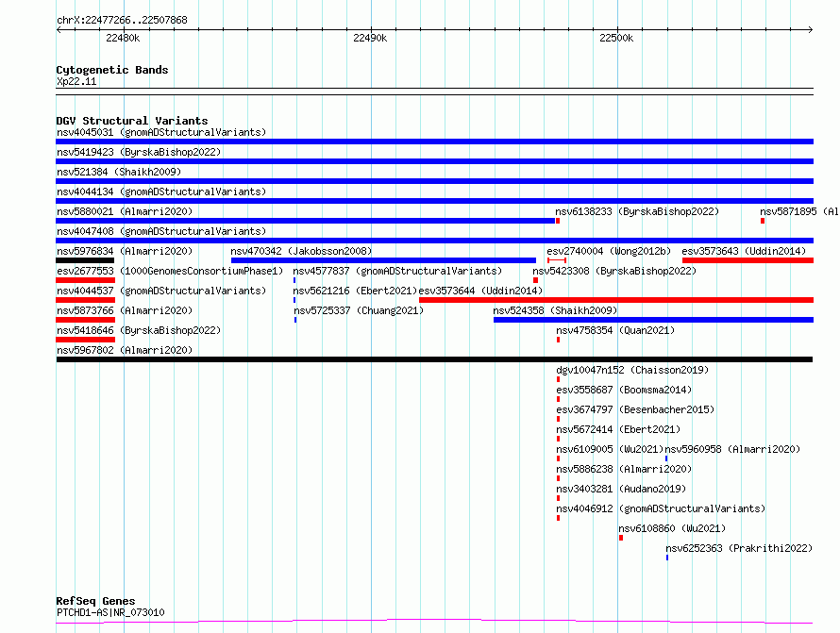Click nsv6108860 Wu2021 label
840x633 pixels.
pos(672,528)
